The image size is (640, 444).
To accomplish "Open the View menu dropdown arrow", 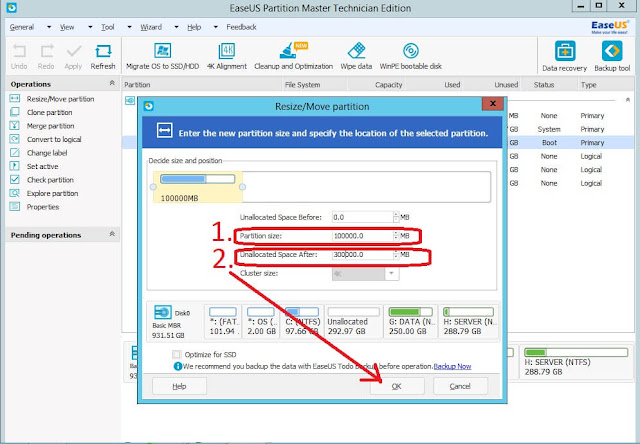I will tap(90, 27).
